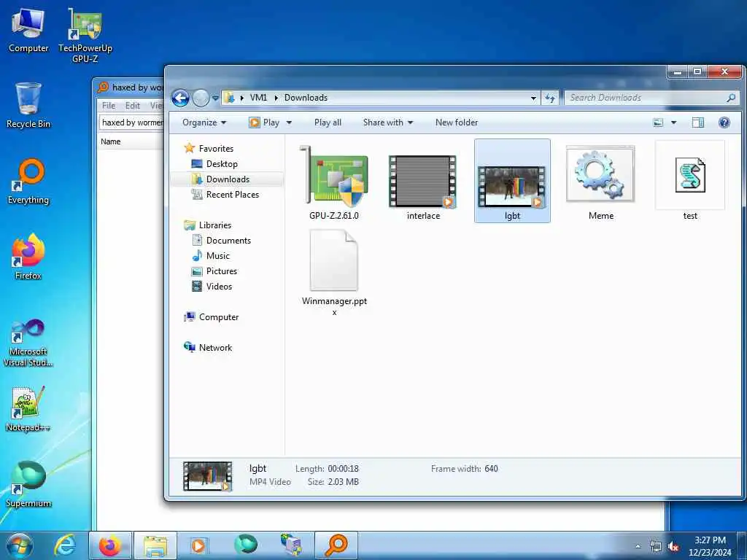Open TechPowerUp GPU-Z desktop shortcut
This screenshot has width=747, height=560.
pos(85,36)
